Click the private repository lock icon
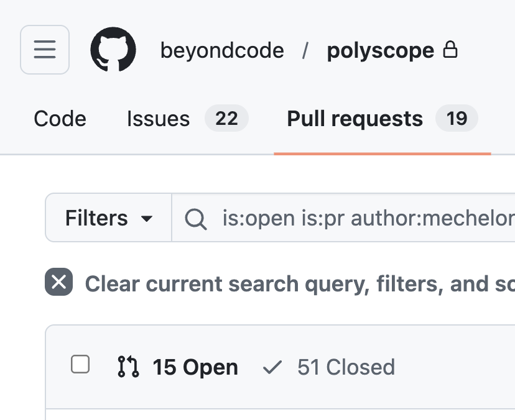Viewport: 515px width, 420px height. pyautogui.click(x=450, y=50)
